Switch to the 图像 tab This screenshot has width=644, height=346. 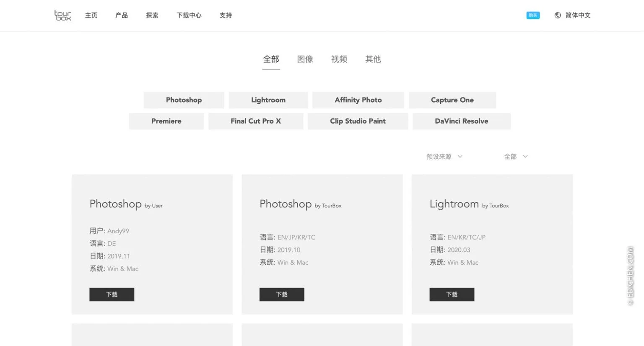[305, 59]
